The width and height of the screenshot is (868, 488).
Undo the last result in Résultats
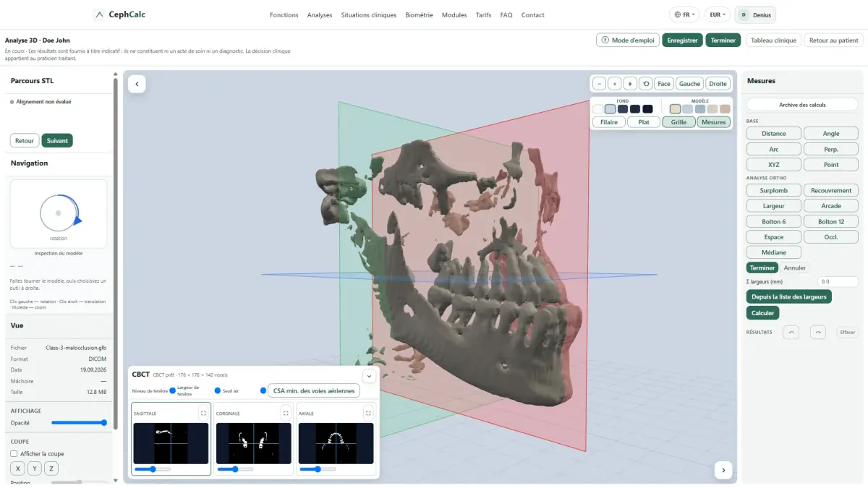click(x=792, y=333)
